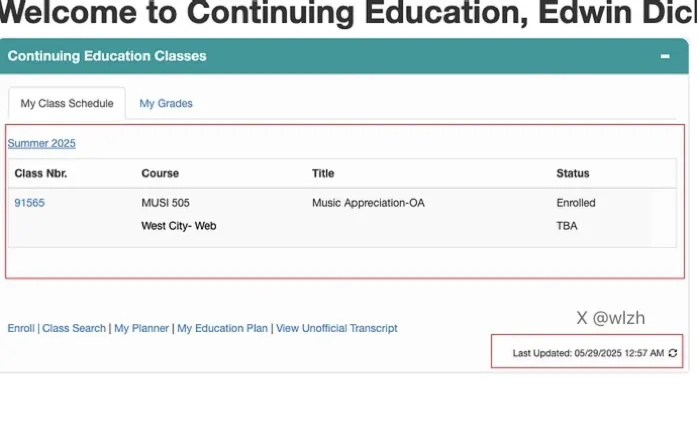Open class number 91565 link
The image size is (698, 429).
(x=29, y=203)
